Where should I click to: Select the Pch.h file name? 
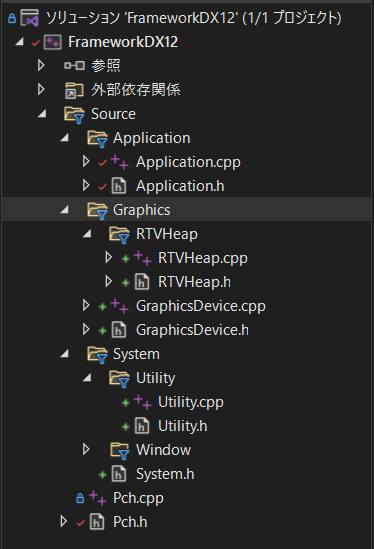point(130,522)
